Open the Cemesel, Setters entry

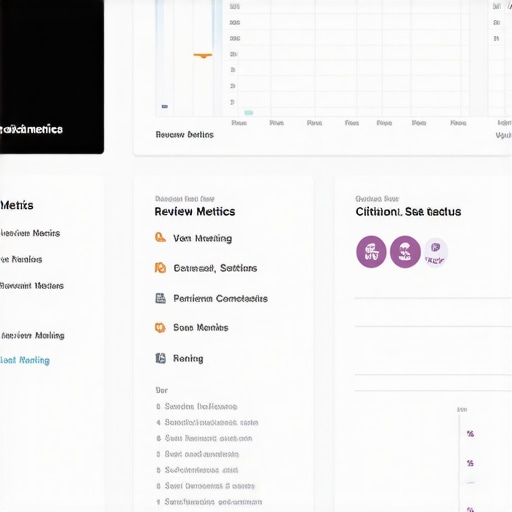(x=215, y=268)
